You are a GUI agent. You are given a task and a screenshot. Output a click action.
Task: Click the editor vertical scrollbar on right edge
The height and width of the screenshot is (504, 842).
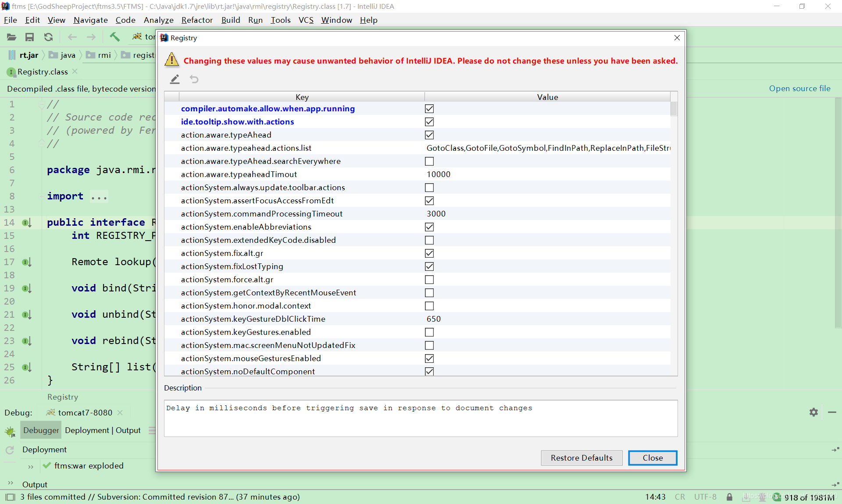838,213
